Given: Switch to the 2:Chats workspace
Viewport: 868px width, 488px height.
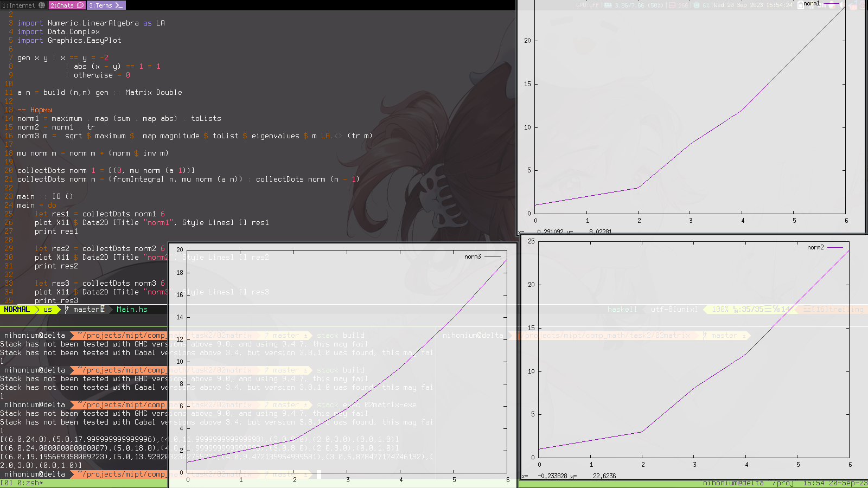Looking at the screenshot, I should [67, 5].
